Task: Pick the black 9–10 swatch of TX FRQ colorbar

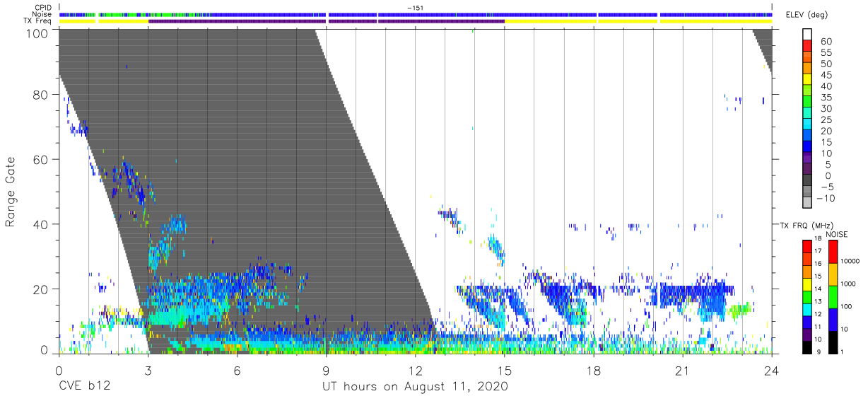Action: [x=807, y=347]
